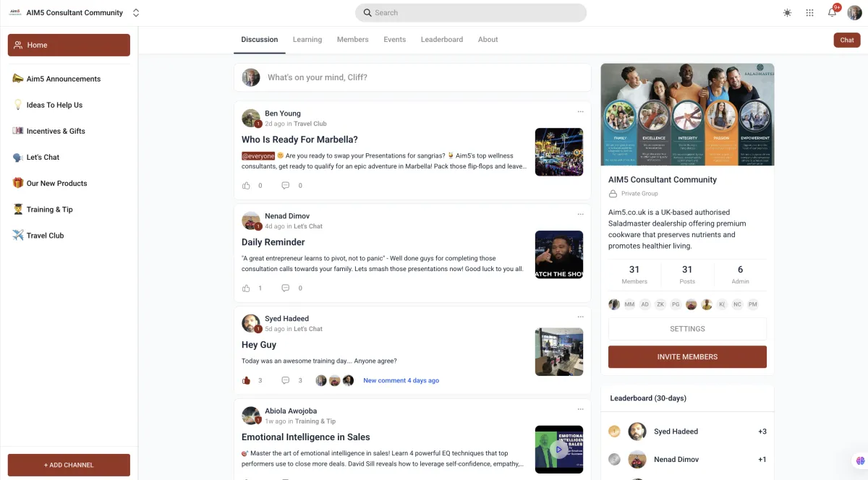This screenshot has height=480, width=868.
Task: Open options menu on Syed Hadeed's post
Action: 580,317
